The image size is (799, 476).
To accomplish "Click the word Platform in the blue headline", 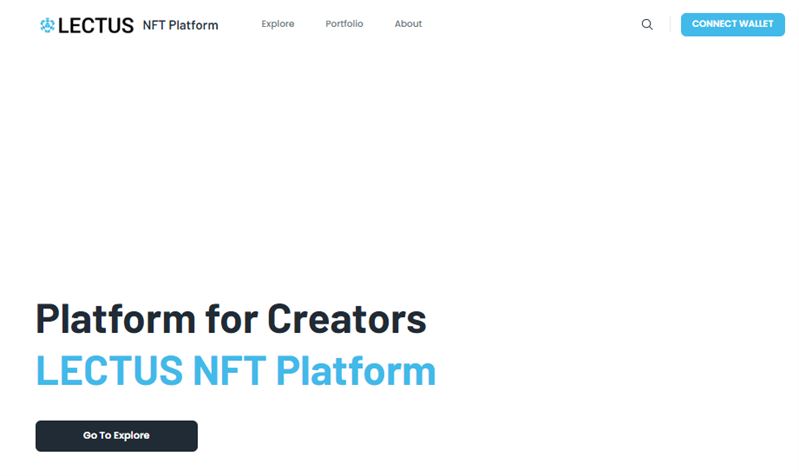I will [356, 371].
